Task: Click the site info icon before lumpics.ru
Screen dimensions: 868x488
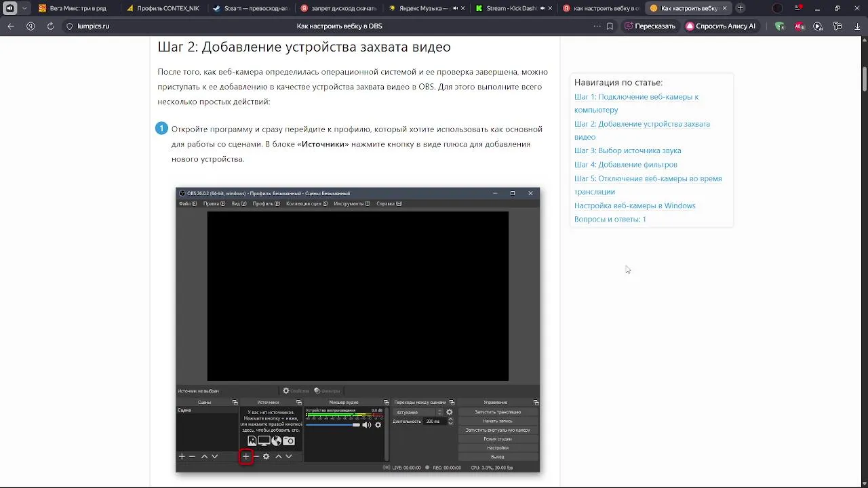Action: pos(69,26)
